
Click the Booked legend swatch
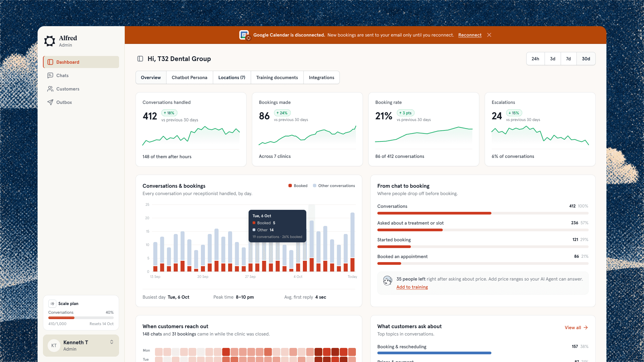[x=290, y=186]
